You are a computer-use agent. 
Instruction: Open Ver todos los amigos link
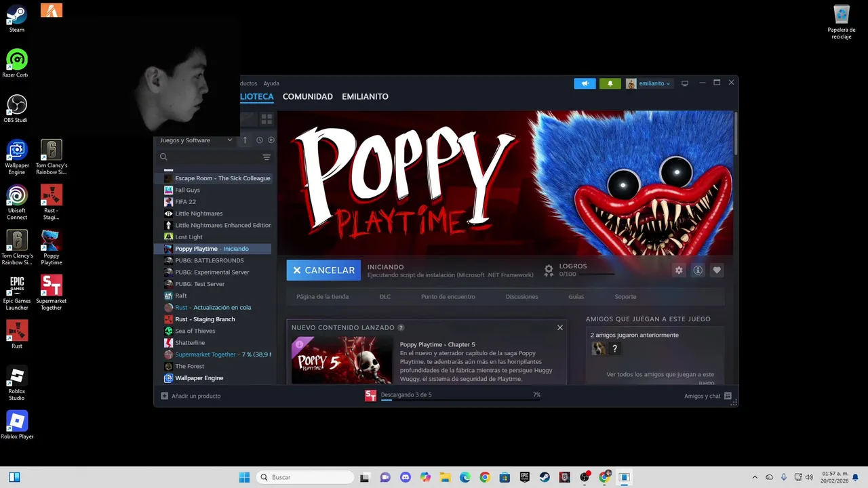pyautogui.click(x=660, y=378)
